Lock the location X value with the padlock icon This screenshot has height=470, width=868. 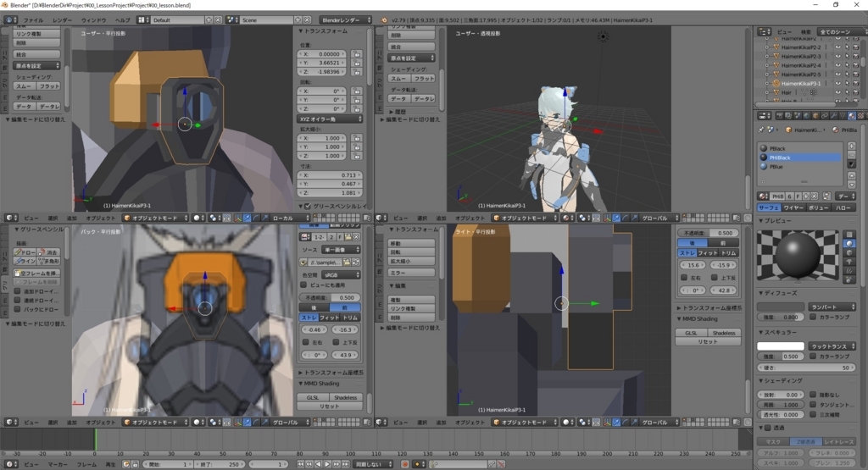click(x=357, y=54)
